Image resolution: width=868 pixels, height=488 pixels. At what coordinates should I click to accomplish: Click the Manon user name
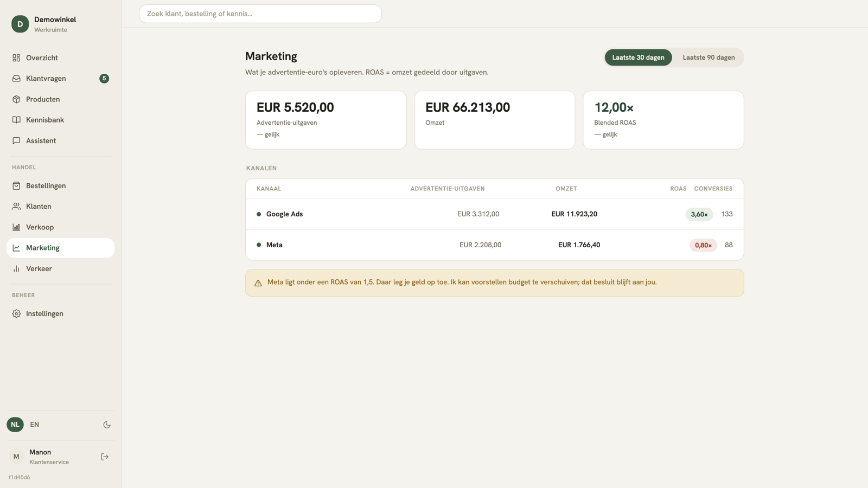[x=40, y=452]
